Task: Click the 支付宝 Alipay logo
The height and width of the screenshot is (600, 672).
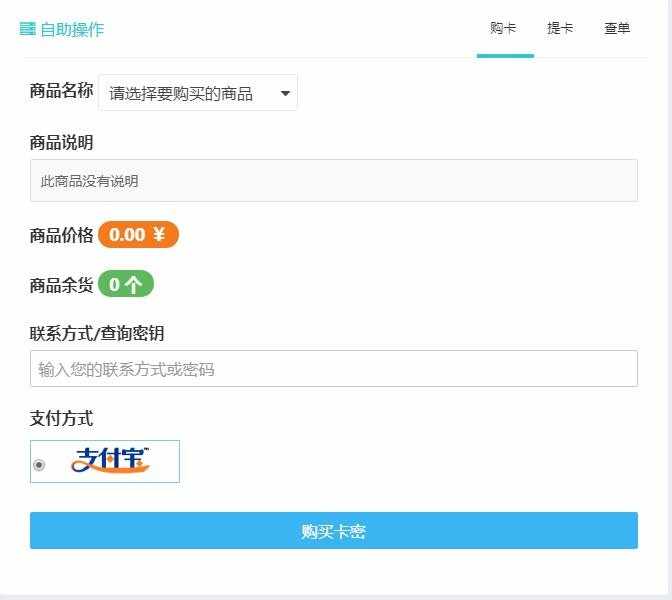Action: tap(111, 460)
